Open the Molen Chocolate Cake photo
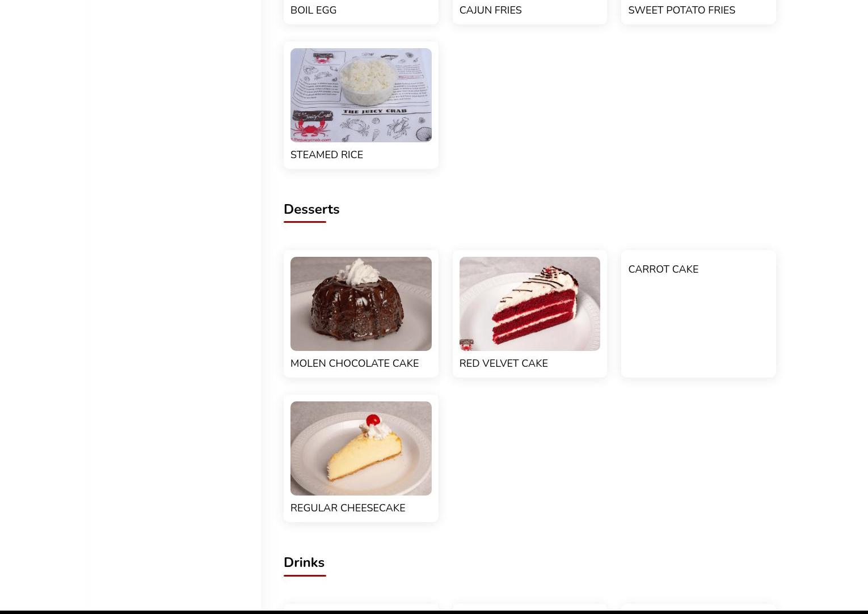The image size is (868, 614). point(361,303)
